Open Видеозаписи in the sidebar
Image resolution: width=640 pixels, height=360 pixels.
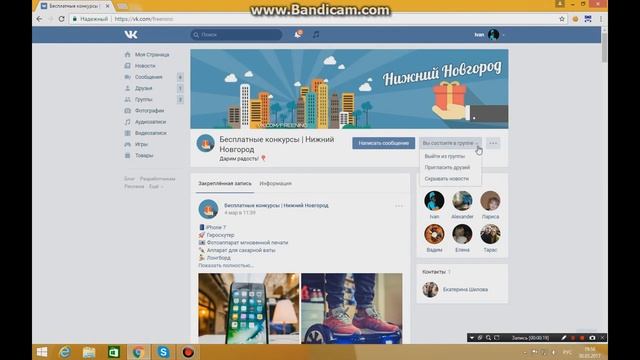(x=151, y=133)
